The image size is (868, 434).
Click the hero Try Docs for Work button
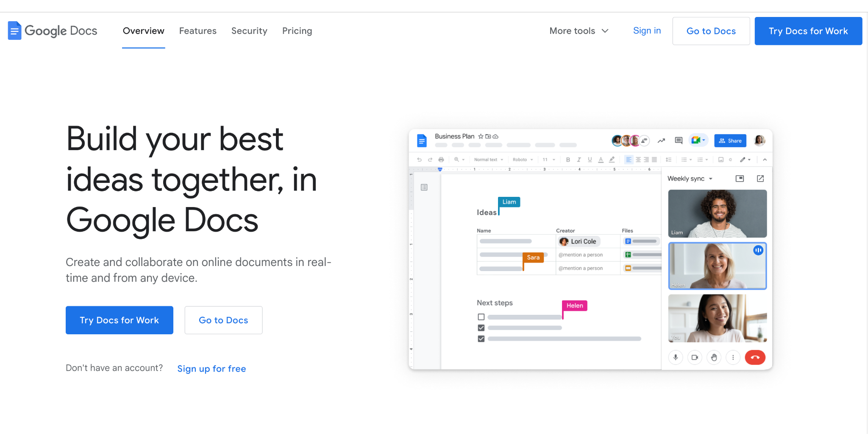120,320
